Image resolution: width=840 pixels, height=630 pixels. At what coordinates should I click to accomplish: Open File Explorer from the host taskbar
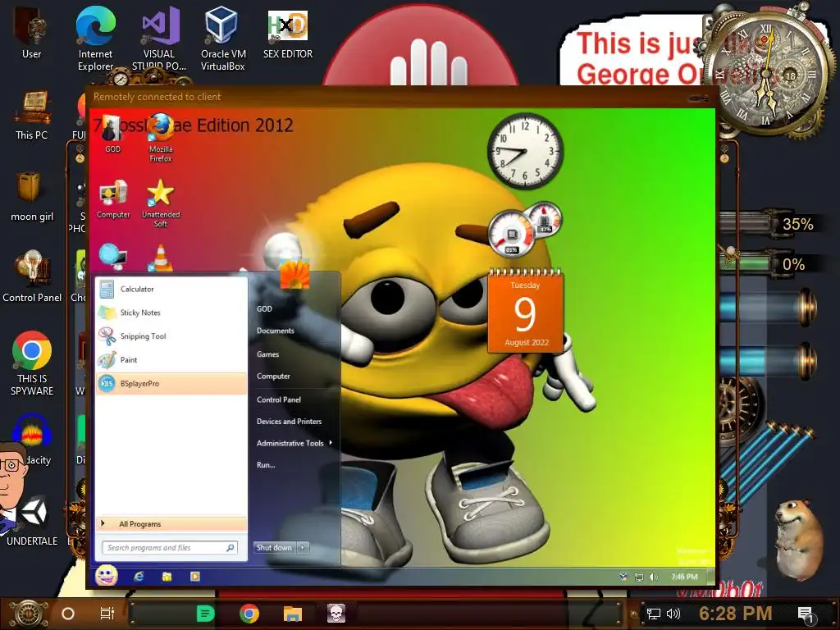pyautogui.click(x=293, y=614)
